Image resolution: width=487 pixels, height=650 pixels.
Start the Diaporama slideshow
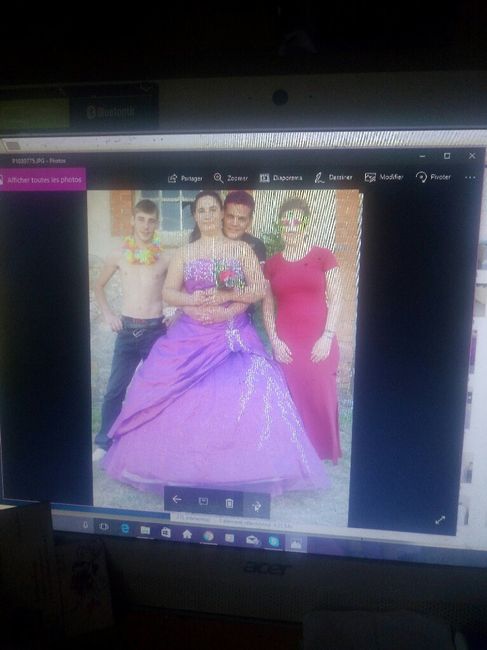point(281,178)
